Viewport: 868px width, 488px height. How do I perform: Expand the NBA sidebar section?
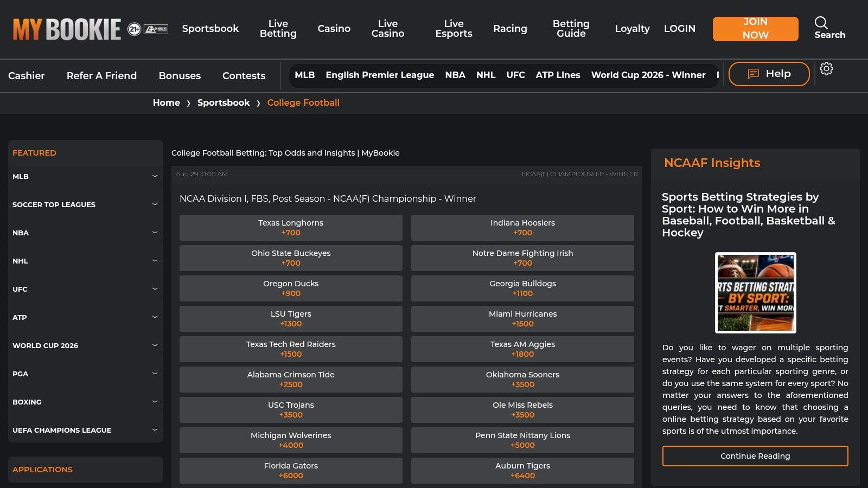tap(85, 233)
